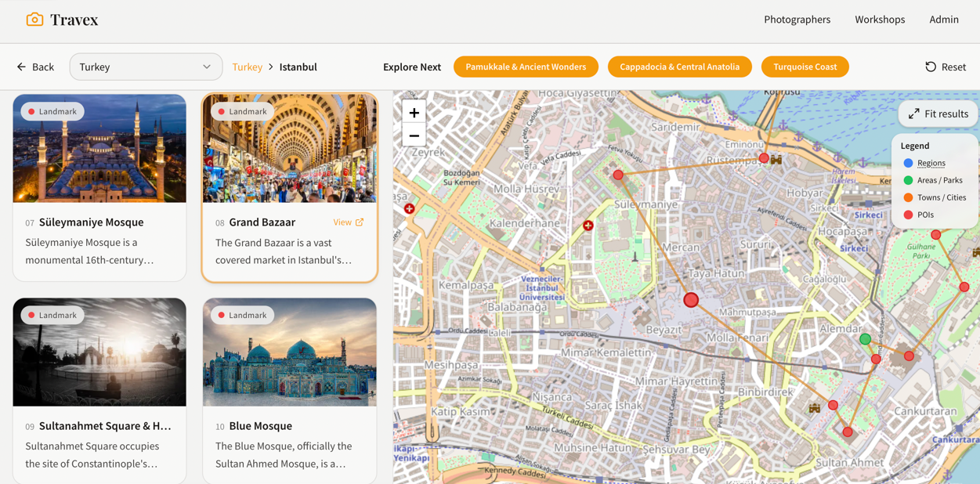The image size is (980, 484).
Task: Click the green park marker on map
Action: tap(865, 339)
